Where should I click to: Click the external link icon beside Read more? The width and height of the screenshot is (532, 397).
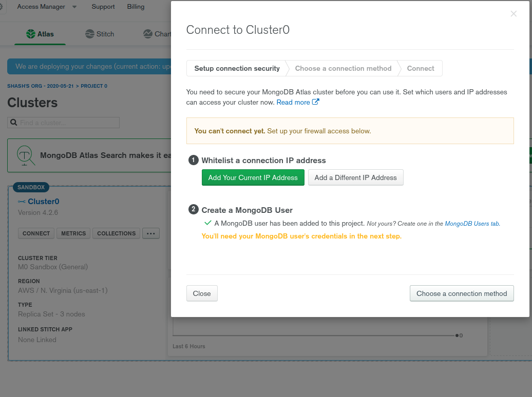click(316, 102)
